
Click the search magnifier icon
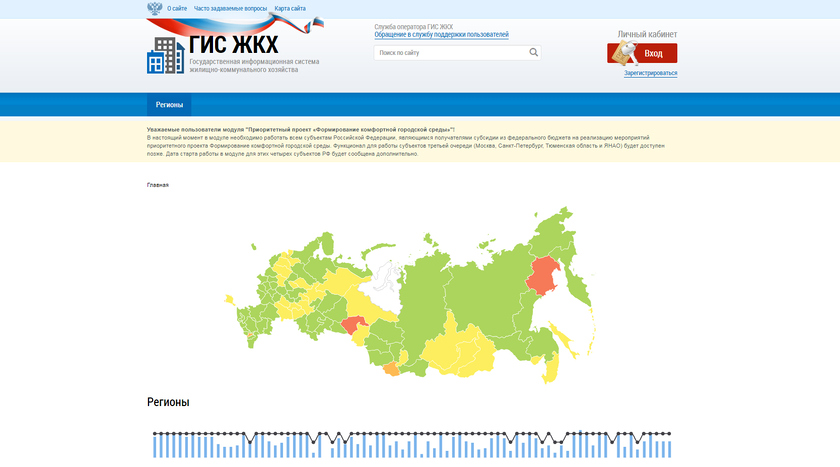[534, 53]
